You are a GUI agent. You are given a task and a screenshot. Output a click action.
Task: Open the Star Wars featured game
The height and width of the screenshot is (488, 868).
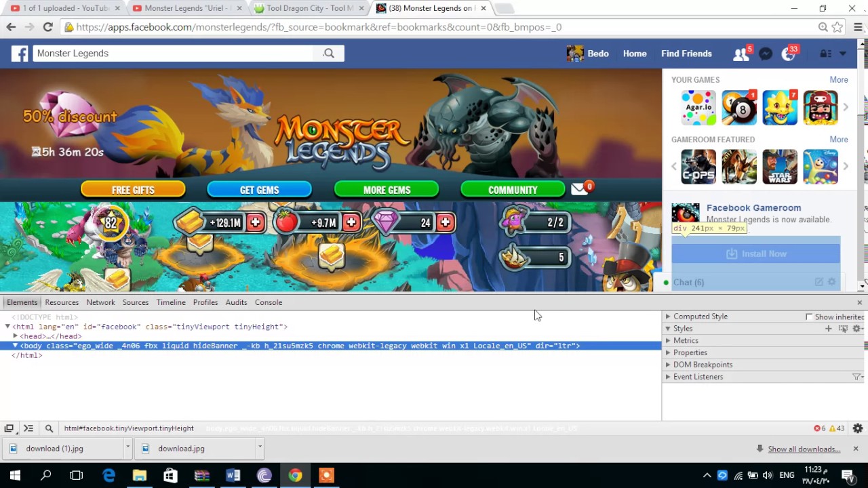[780, 167]
